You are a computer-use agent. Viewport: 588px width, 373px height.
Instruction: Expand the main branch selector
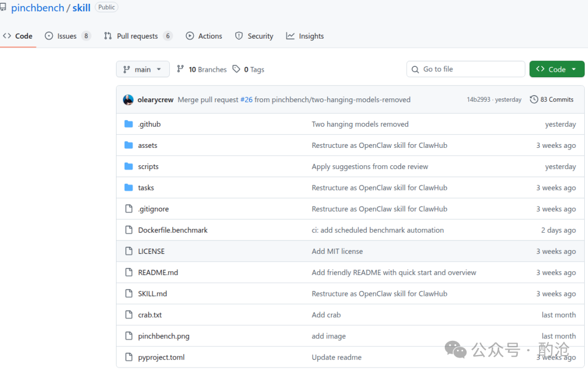point(143,69)
